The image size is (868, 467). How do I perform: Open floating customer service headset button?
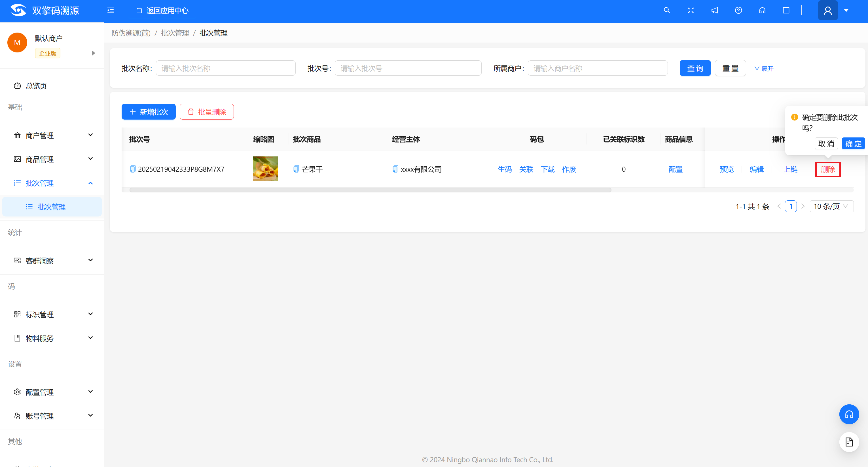pos(849,414)
